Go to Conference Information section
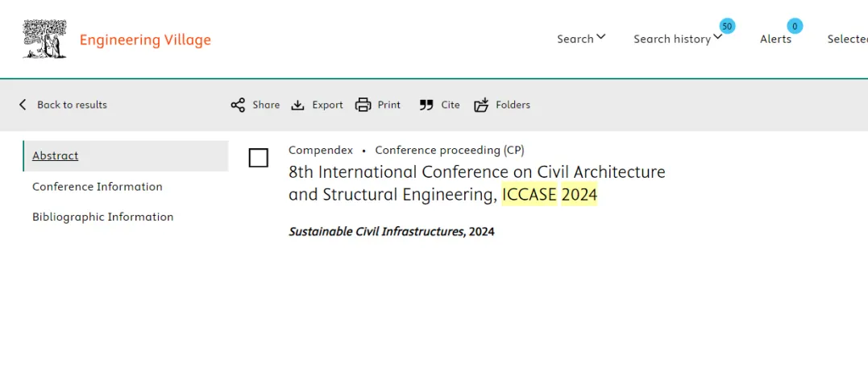Viewport: 868px width, 384px height. point(98,186)
